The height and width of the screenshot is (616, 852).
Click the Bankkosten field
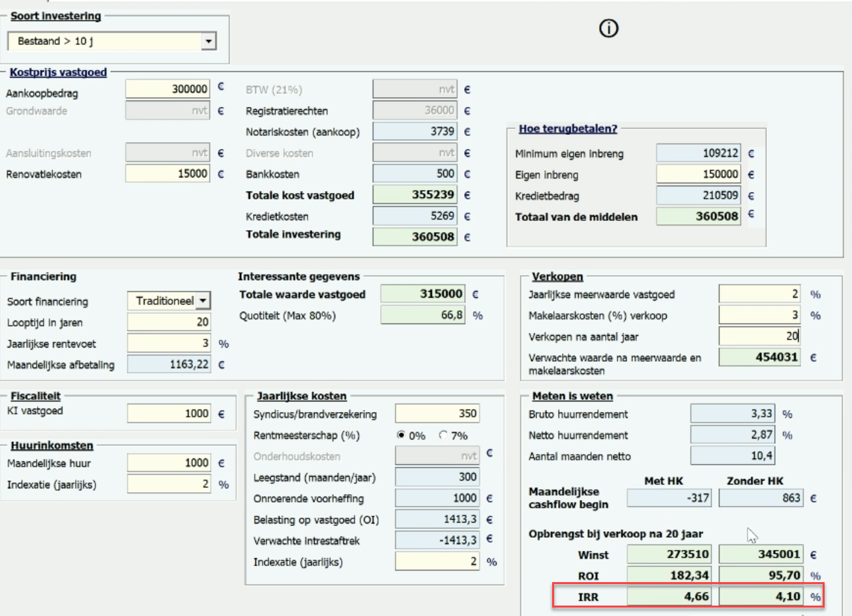point(415,173)
